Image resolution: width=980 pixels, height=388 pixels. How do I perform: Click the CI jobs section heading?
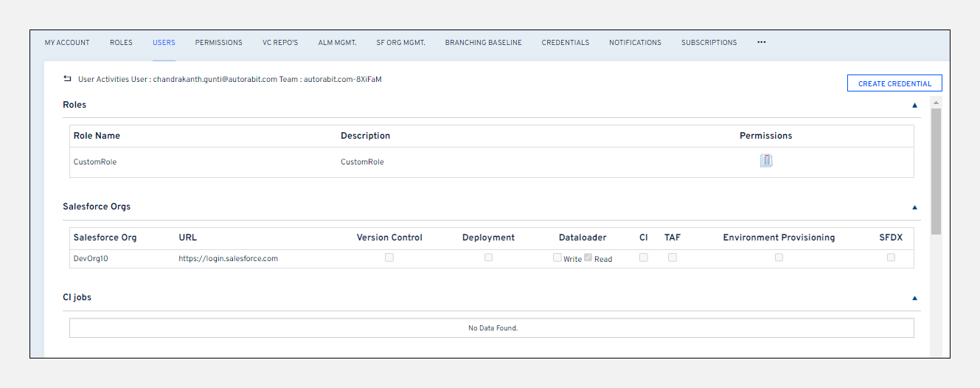pos(77,297)
